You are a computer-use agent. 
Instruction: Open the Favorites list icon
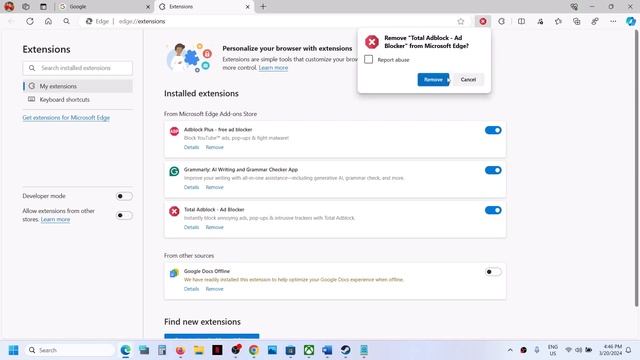[558, 21]
